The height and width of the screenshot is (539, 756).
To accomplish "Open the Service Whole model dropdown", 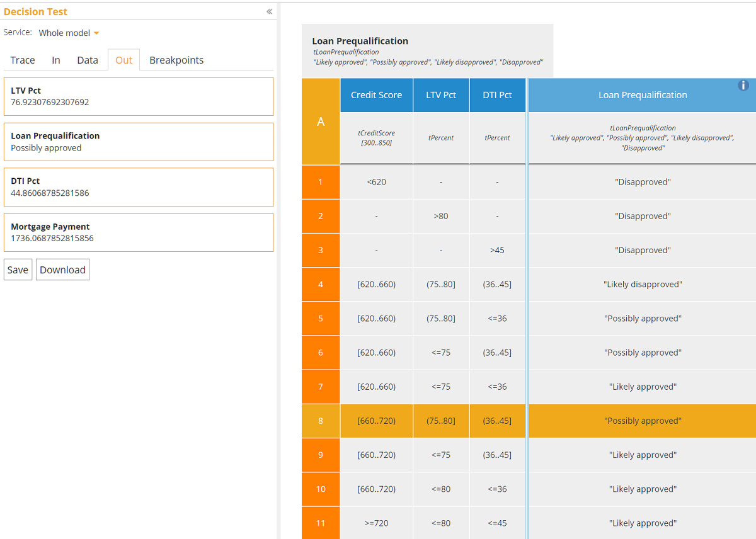I will click(x=69, y=33).
